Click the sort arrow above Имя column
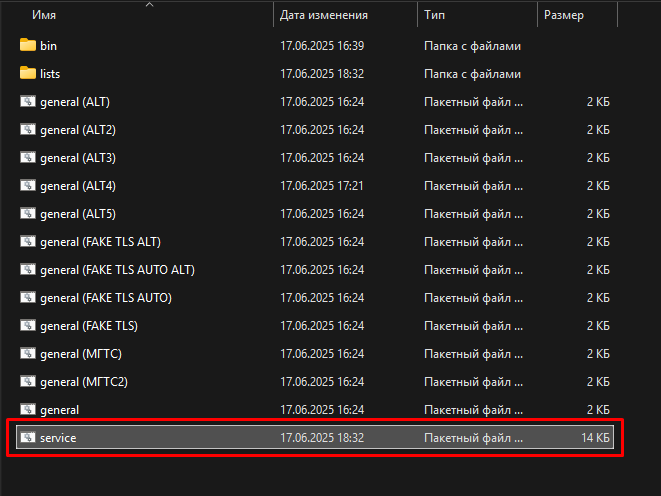The image size is (661, 496). (x=149, y=5)
